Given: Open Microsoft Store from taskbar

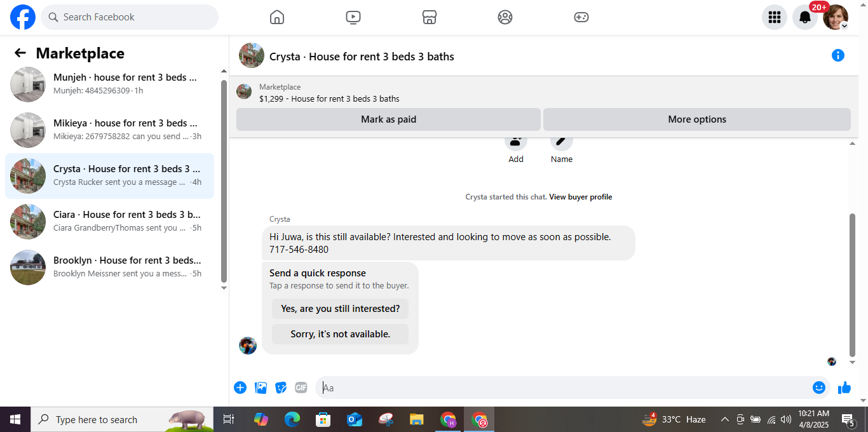Looking at the screenshot, I should [x=323, y=419].
